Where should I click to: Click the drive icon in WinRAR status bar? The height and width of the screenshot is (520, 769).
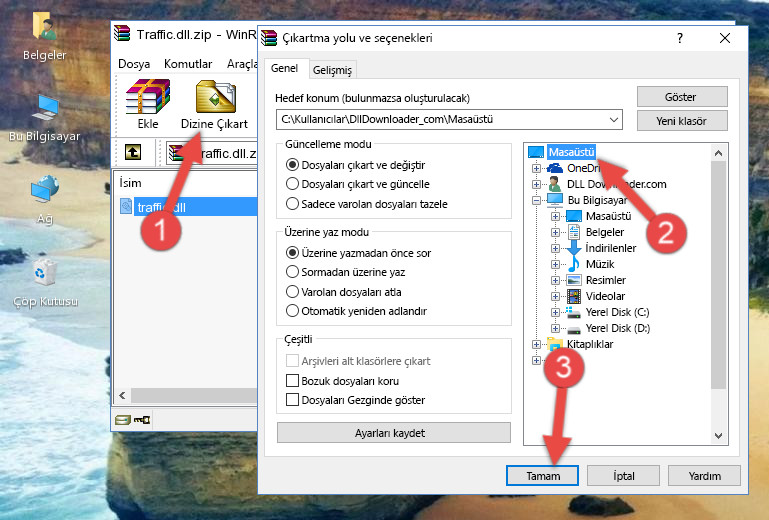(123, 420)
